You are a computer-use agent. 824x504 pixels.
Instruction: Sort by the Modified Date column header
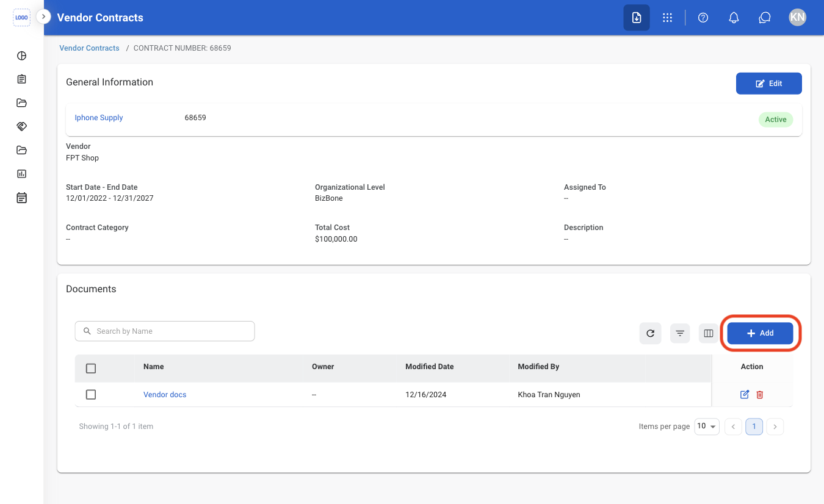[430, 367]
